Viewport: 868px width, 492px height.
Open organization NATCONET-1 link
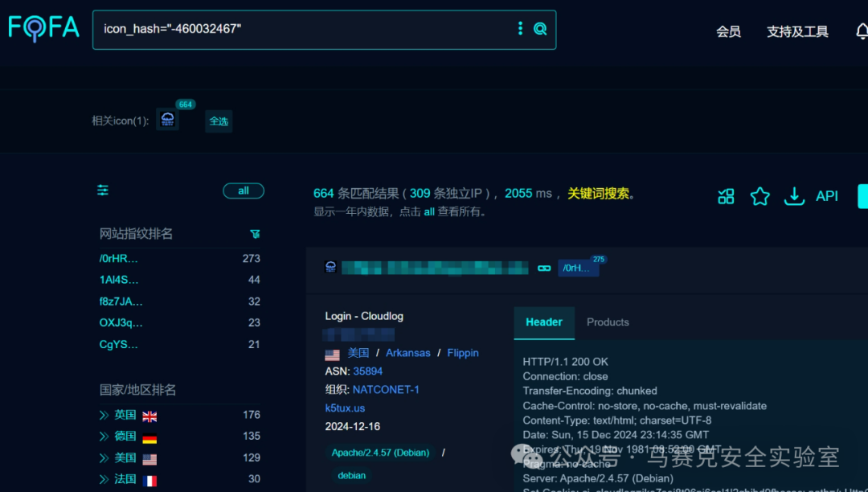point(386,390)
